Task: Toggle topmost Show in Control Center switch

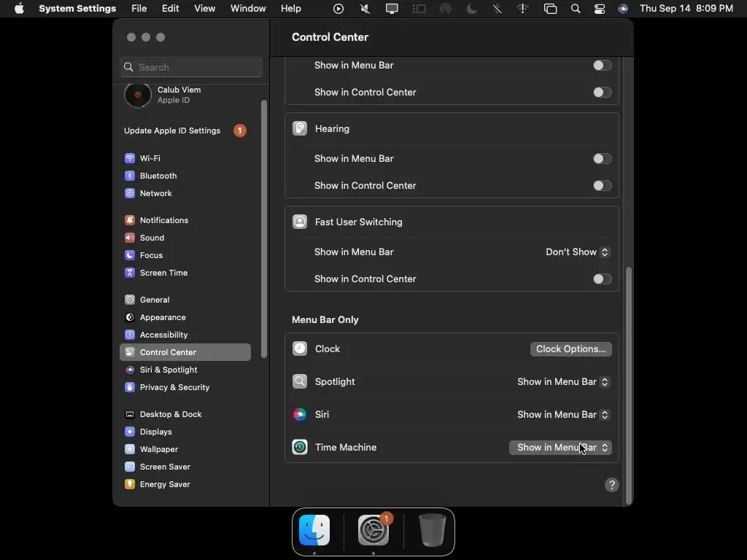Action: [x=602, y=93]
